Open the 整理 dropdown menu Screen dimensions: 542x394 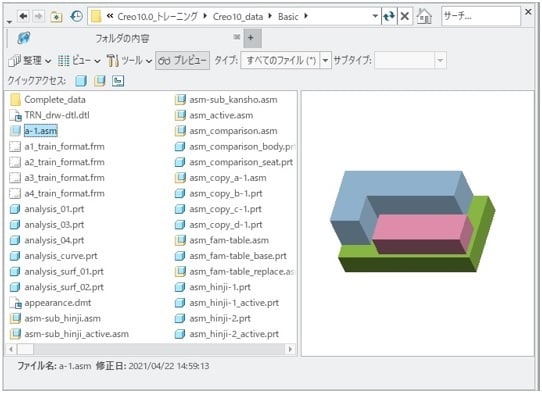(30, 61)
